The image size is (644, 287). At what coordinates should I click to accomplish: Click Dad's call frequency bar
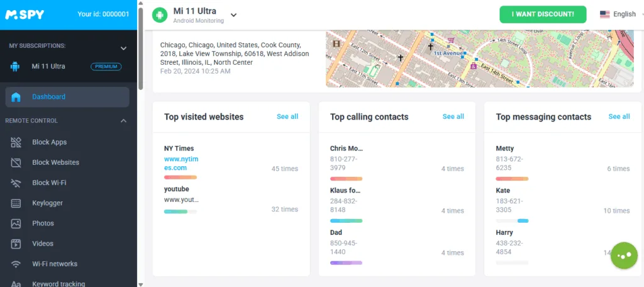pos(347,262)
